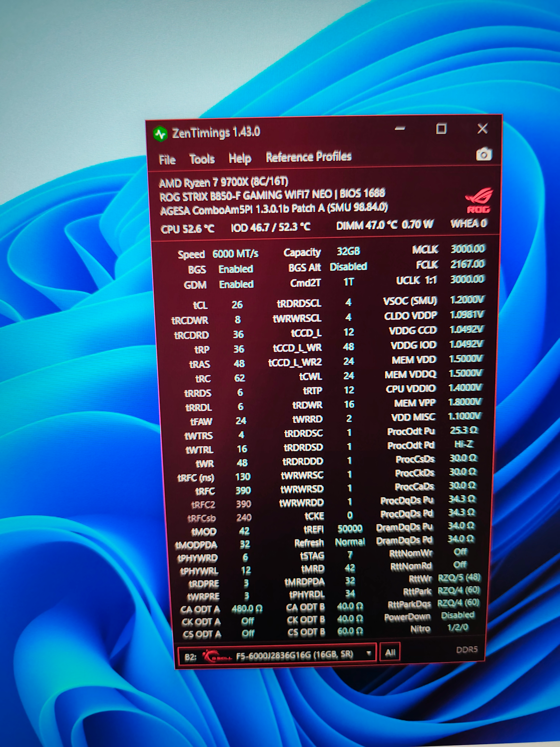Click the tFAW timing label
The height and width of the screenshot is (747, 560).
click(201, 422)
